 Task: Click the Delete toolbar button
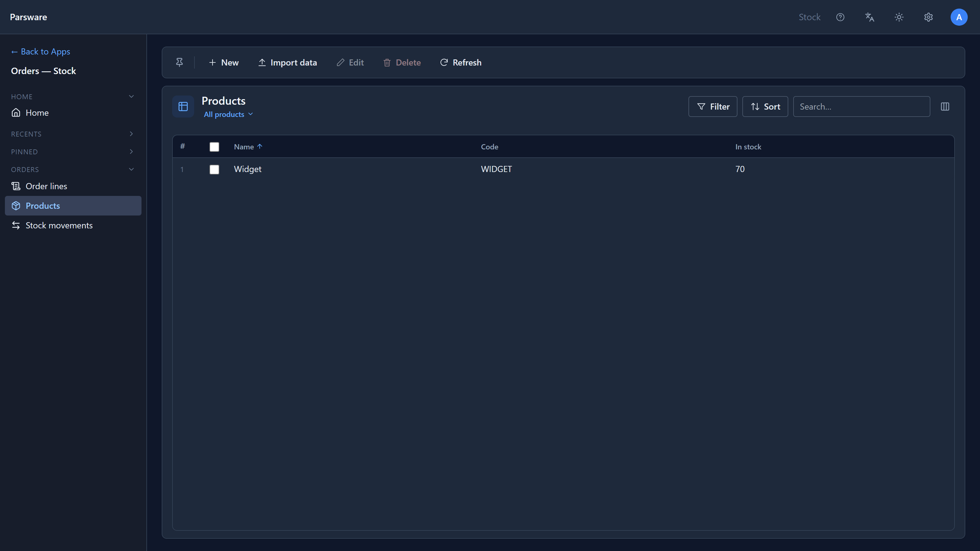402,62
